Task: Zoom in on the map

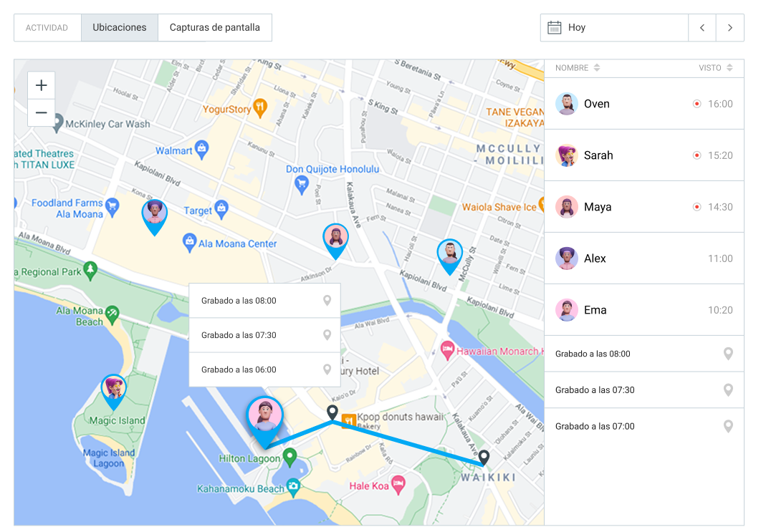Action: (x=42, y=85)
